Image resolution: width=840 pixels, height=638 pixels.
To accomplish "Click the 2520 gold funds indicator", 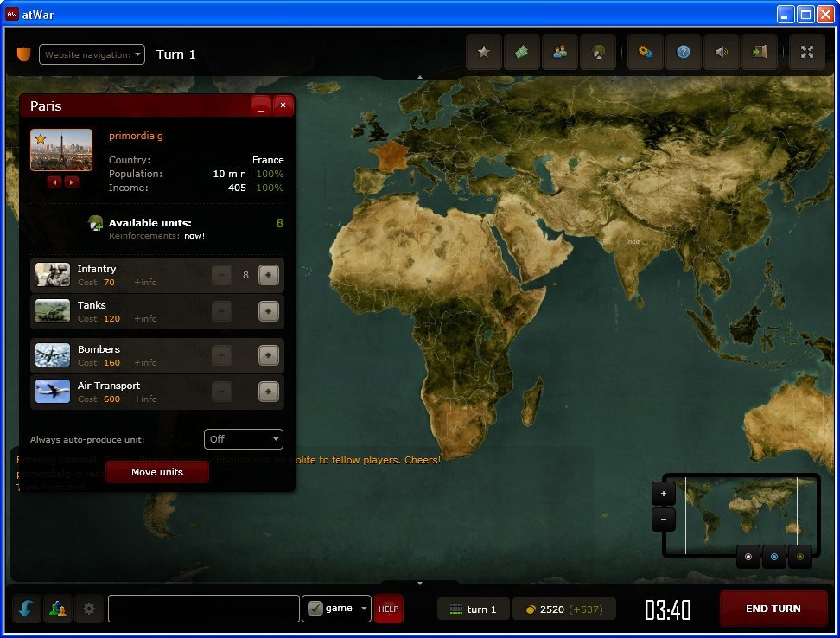I will (x=564, y=609).
